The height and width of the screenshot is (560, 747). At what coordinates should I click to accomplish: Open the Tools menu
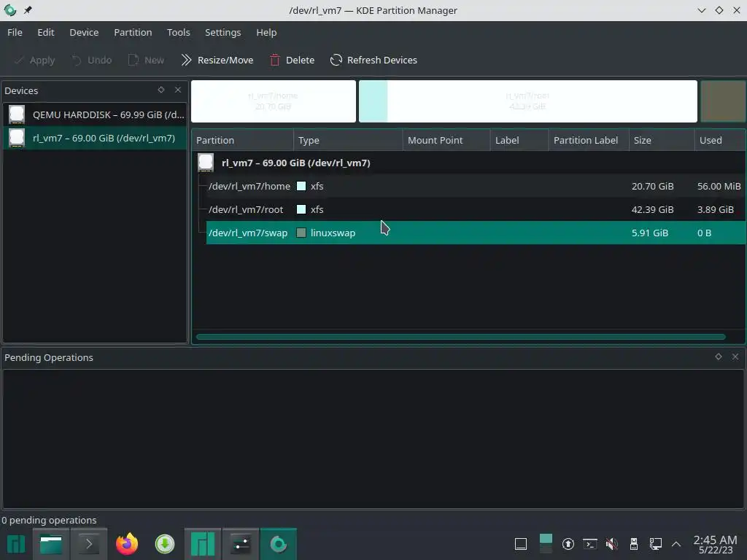[x=178, y=32]
